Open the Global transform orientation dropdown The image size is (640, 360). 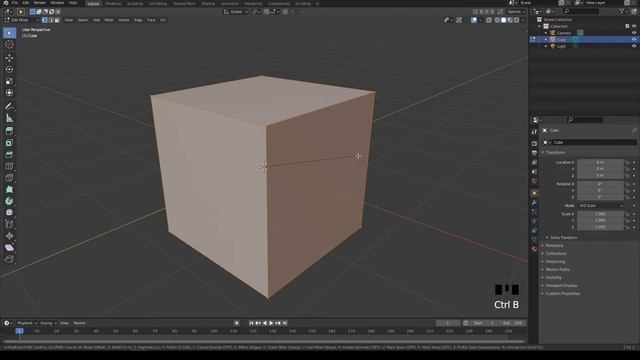[236, 12]
